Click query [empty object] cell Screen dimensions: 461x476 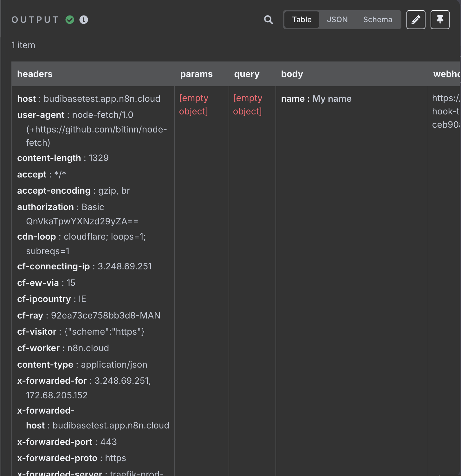[x=248, y=105]
